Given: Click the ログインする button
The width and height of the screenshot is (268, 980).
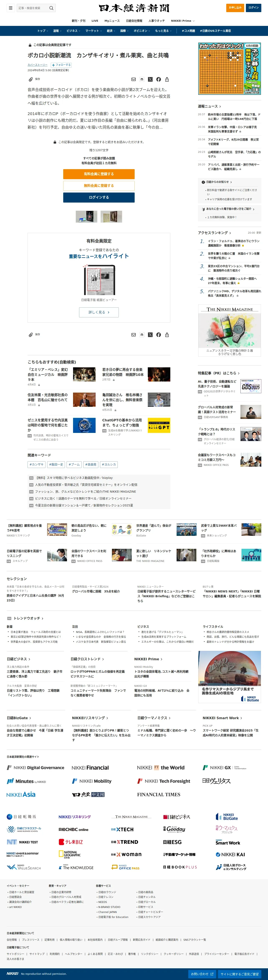Looking at the screenshot, I should (99, 198).
